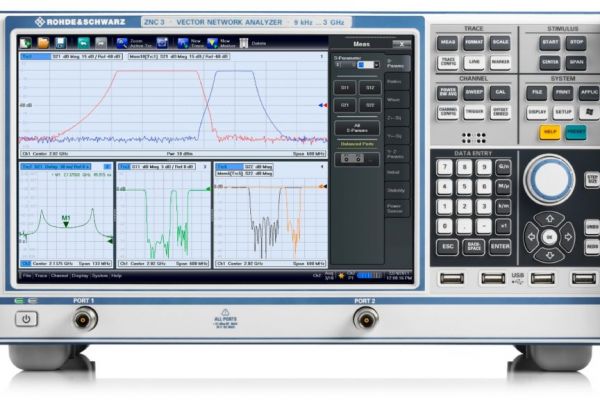Click the Zoom Active Trace toolbar icon
The height and width of the screenshot is (400, 600).
122,43
